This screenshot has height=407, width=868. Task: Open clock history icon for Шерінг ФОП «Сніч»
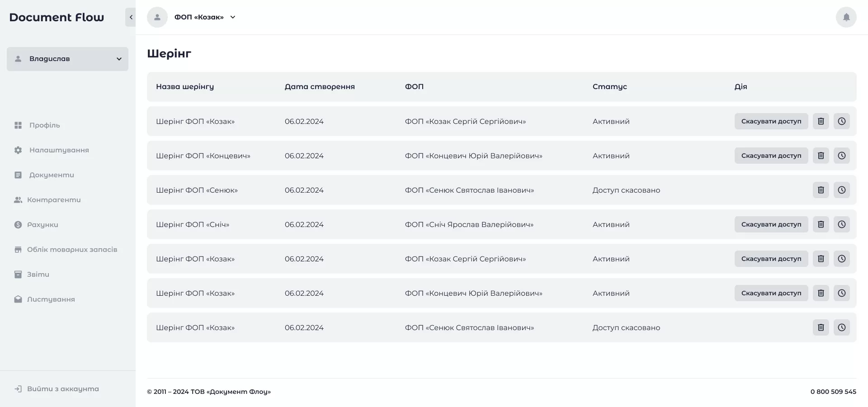tap(842, 224)
